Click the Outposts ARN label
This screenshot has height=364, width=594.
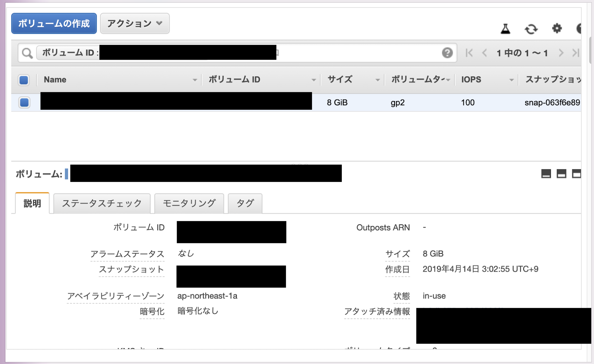(x=383, y=227)
